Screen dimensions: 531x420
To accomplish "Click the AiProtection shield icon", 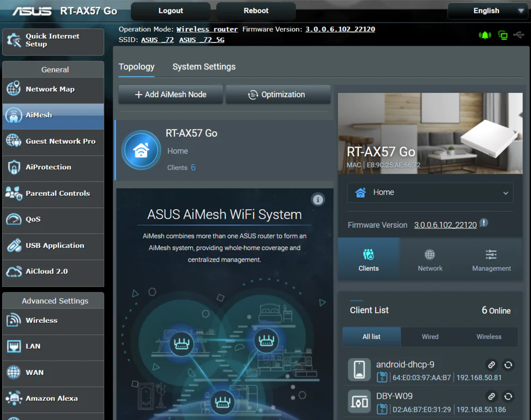I will click(x=14, y=167).
